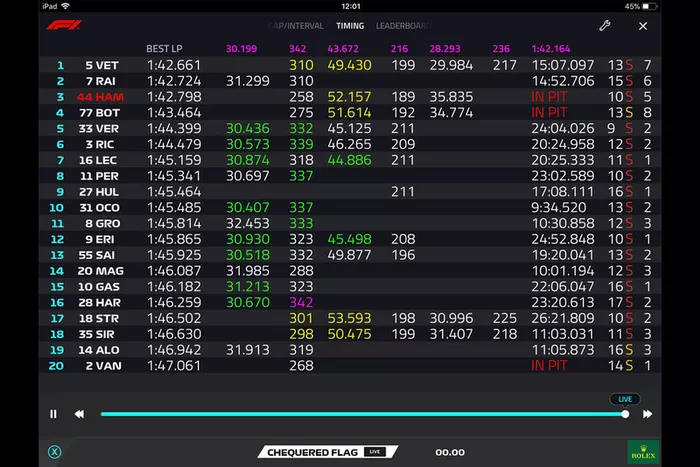The height and width of the screenshot is (467, 700).
Task: Click the iPad Wi-Fi status icon
Action: [x=66, y=6]
